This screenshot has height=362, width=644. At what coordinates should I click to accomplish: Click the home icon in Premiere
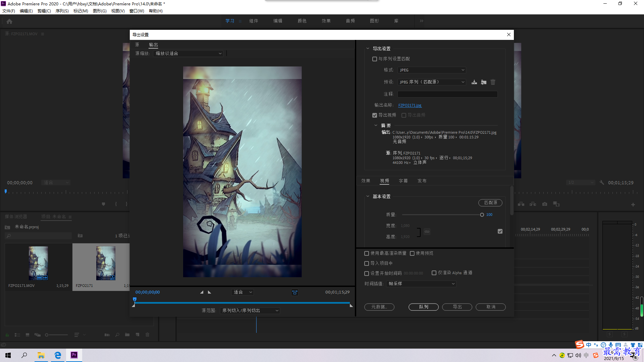point(9,21)
